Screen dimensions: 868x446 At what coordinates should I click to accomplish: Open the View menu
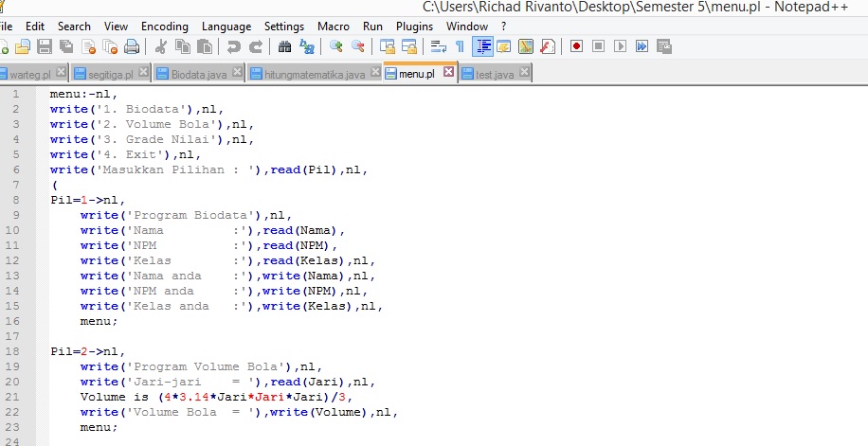116,26
